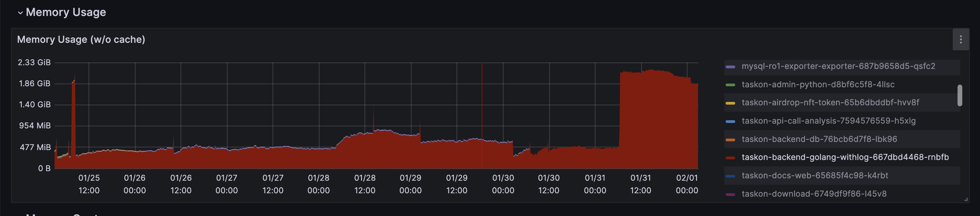The width and height of the screenshot is (980, 216).
Task: Select taskon-docs-web legend entry
Action: pyautogui.click(x=815, y=176)
